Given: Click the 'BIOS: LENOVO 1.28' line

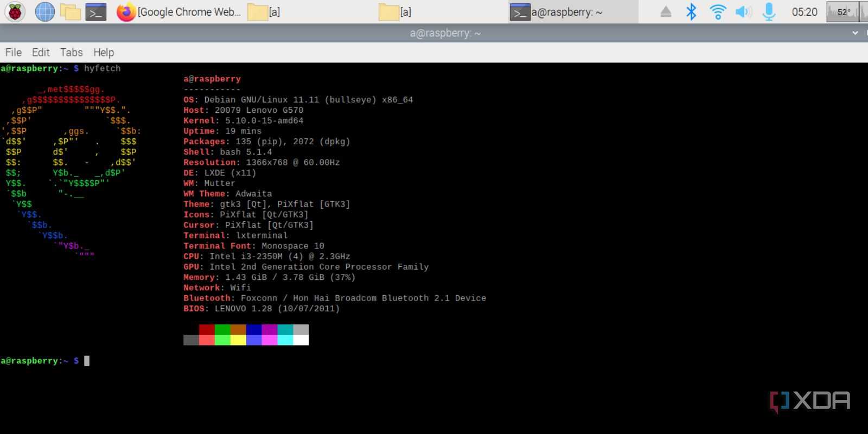Looking at the screenshot, I should click(261, 309).
